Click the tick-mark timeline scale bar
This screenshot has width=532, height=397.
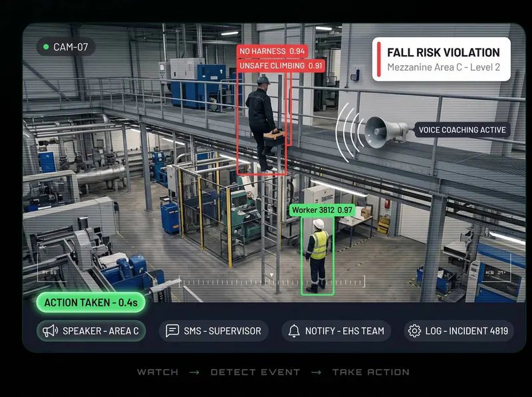(x=272, y=282)
